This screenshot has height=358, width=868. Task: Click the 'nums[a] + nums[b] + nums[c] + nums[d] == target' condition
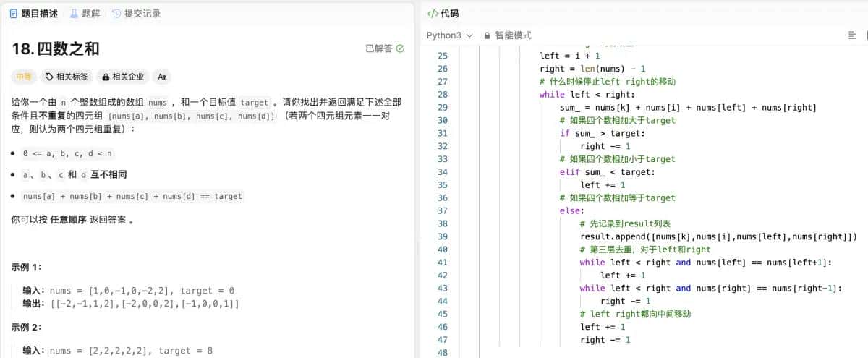coord(132,196)
